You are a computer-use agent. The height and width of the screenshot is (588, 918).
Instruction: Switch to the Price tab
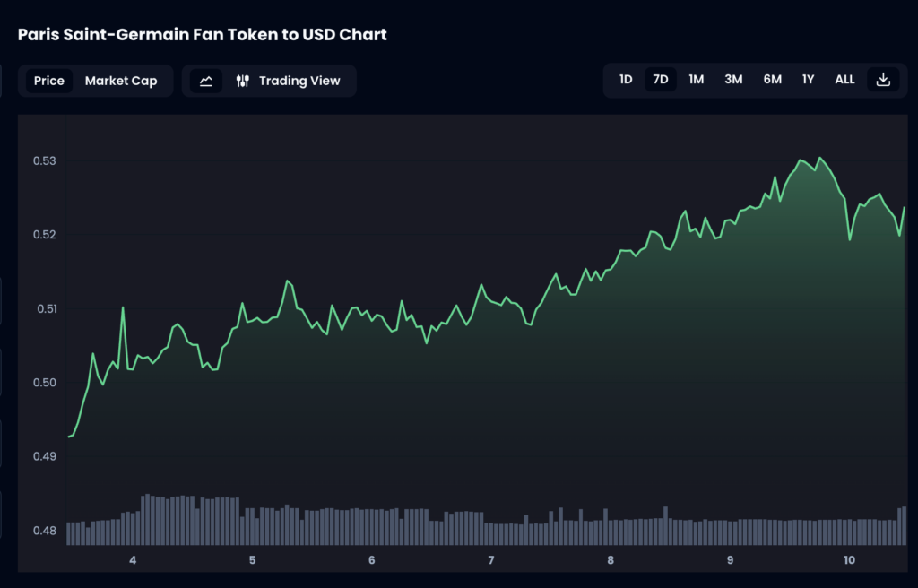49,81
